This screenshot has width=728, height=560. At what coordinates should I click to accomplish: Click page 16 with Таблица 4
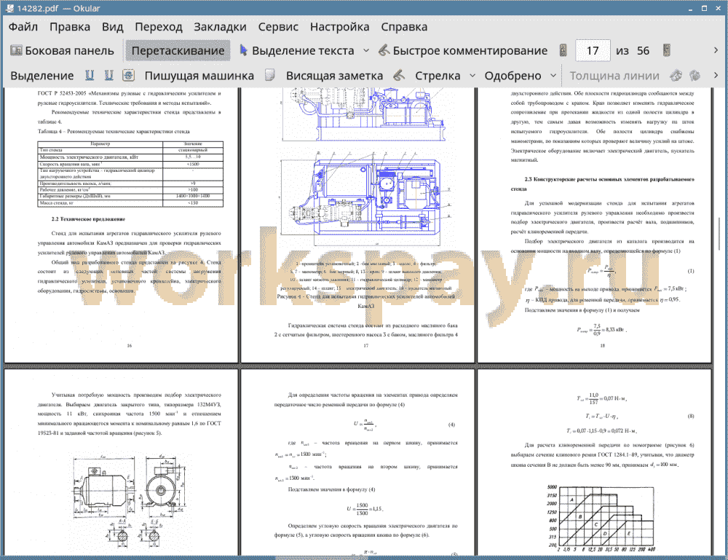[121, 224]
